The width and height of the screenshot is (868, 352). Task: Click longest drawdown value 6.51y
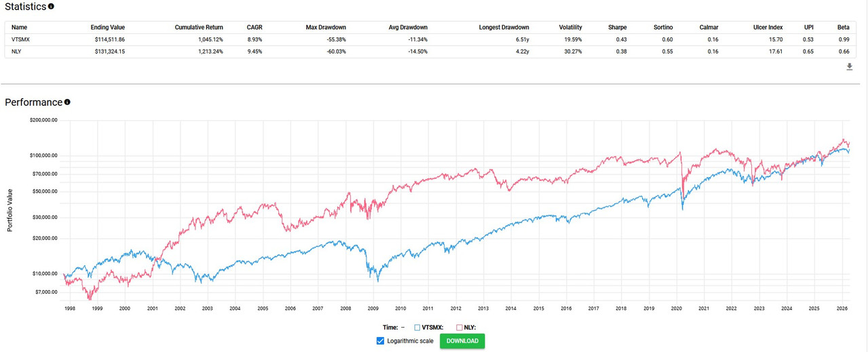[522, 39]
